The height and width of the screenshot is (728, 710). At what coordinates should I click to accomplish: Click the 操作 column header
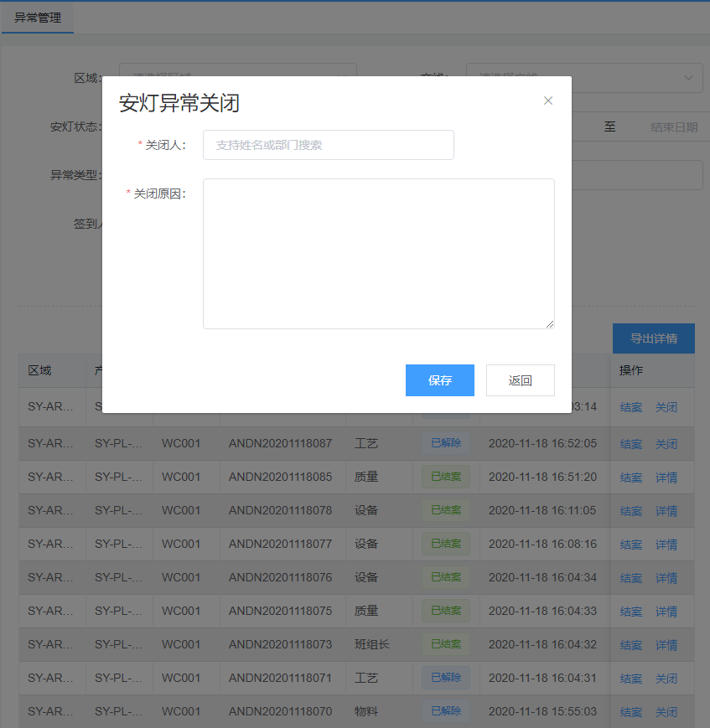(631, 370)
